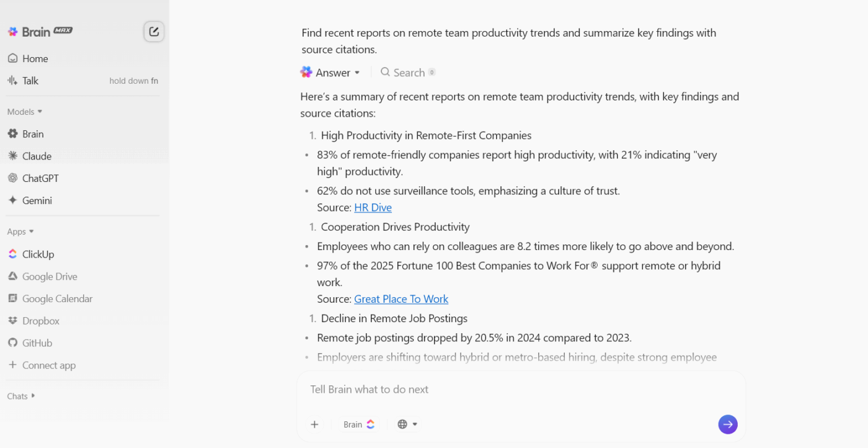Expand the Chats section

point(21,396)
